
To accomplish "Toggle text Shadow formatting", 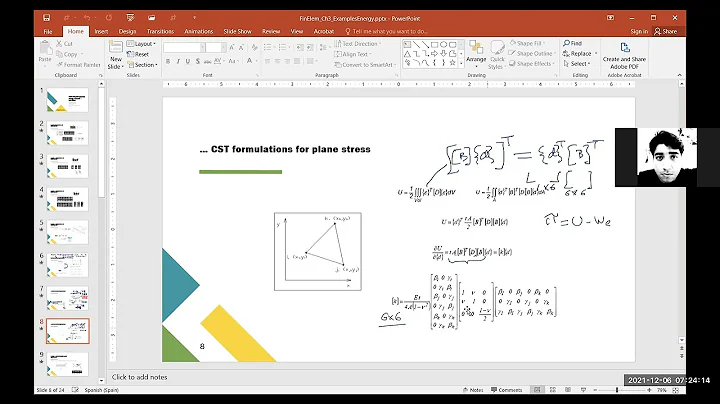I will point(197,61).
